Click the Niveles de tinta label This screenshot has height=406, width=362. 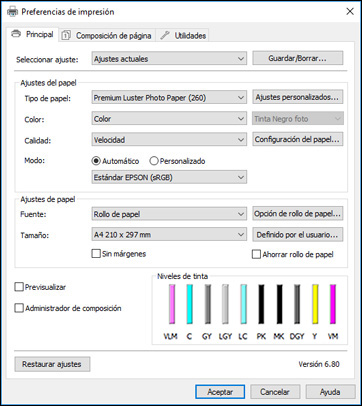pyautogui.click(x=182, y=276)
